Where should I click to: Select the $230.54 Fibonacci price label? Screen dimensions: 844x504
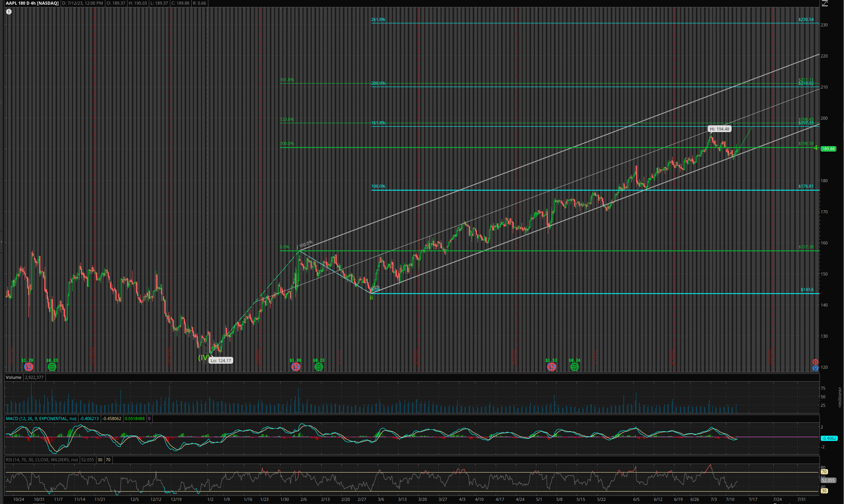click(x=806, y=19)
